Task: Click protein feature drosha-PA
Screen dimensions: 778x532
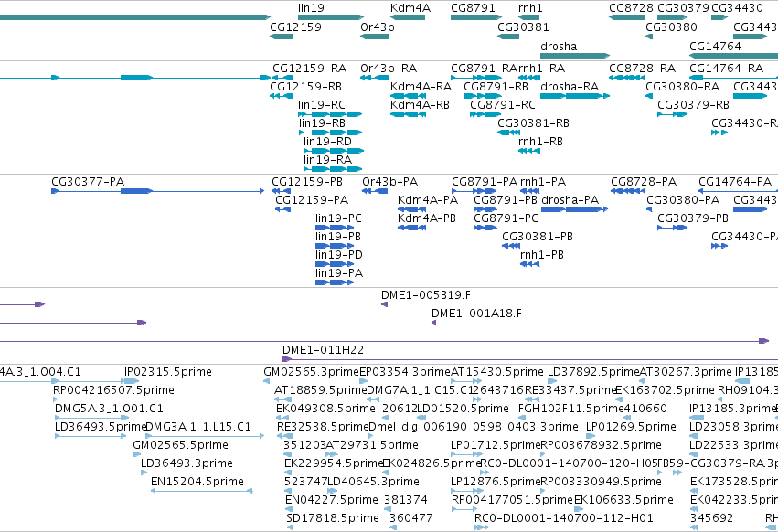Action: point(574,209)
